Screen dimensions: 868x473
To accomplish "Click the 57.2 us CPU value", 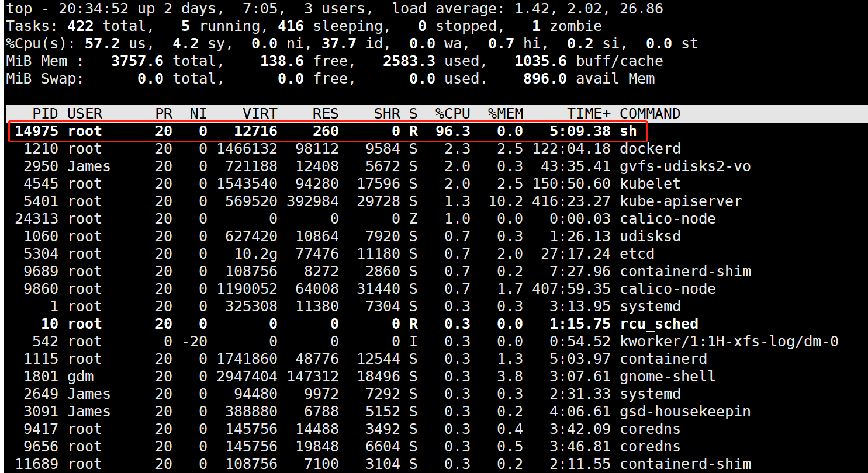I will pyautogui.click(x=102, y=44).
